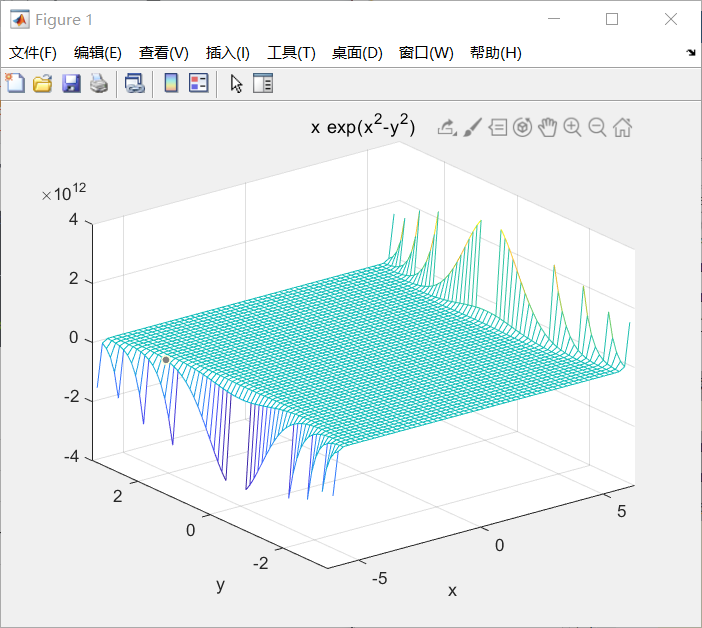The height and width of the screenshot is (628, 702).
Task: Open the 工具(T) menu
Action: 291,53
